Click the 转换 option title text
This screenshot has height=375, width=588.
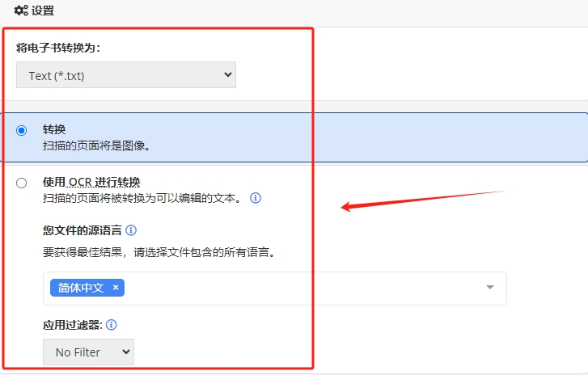[x=54, y=129]
